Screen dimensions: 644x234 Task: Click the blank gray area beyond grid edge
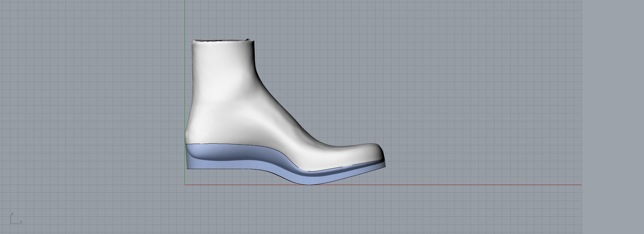tap(612, 117)
